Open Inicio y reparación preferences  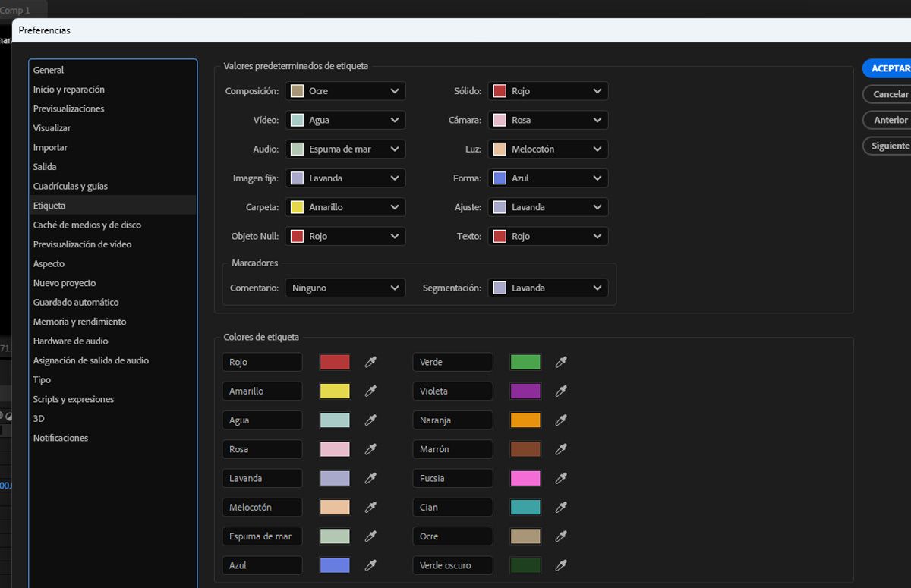(x=113, y=90)
